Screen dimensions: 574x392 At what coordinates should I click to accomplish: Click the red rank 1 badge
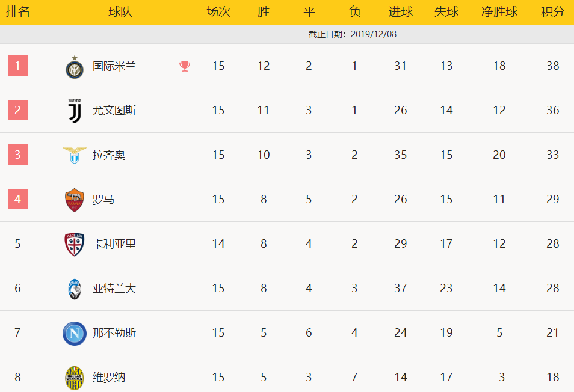(18, 66)
